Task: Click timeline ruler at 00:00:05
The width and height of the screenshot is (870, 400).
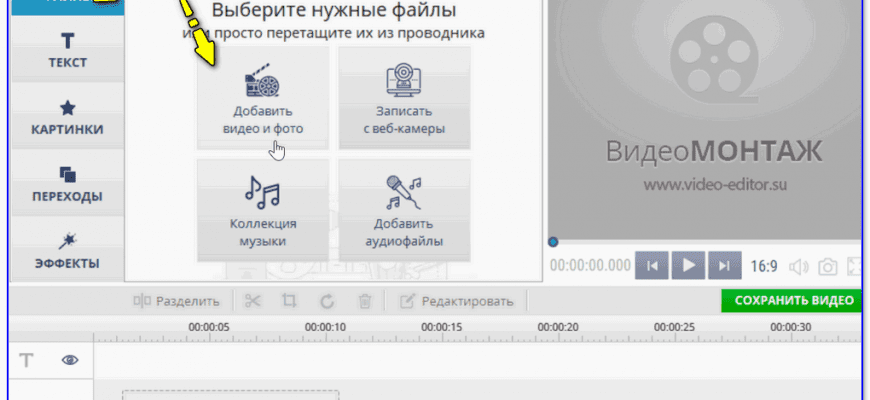Action: (x=209, y=327)
